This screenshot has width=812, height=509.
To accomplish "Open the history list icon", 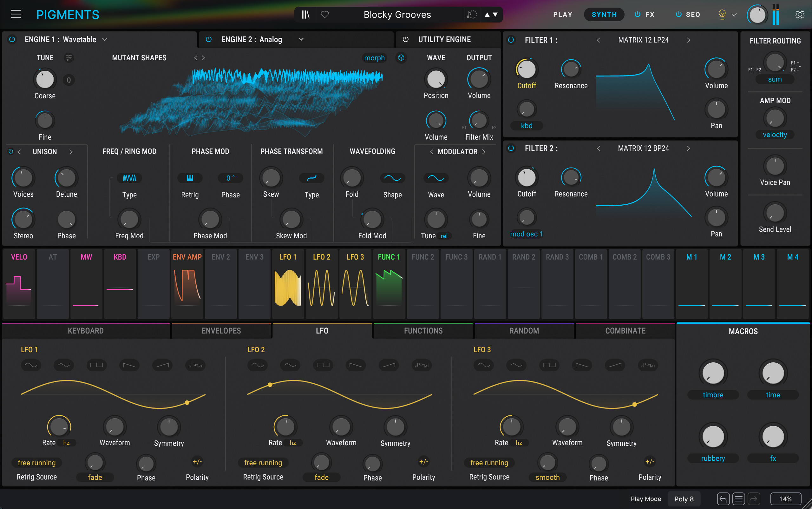I will click(x=739, y=499).
